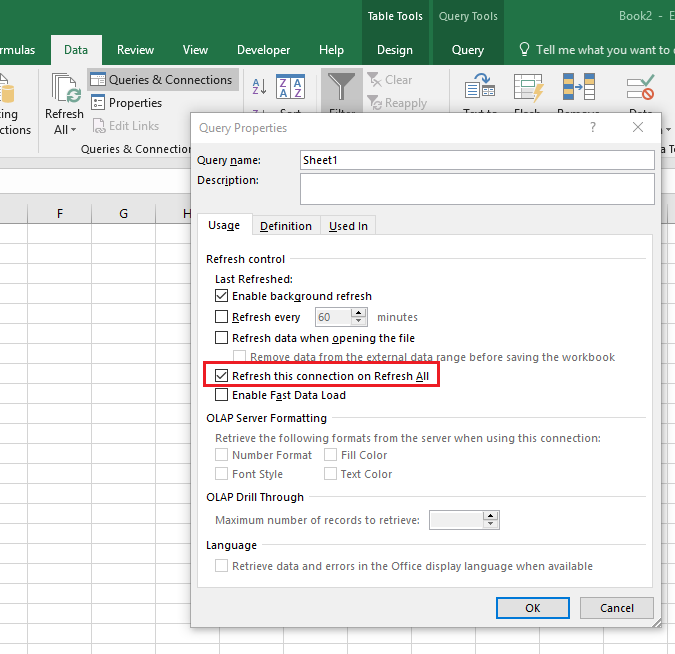Open Queries & Connections pane
Viewport: 675px width, 654px height.
tap(162, 80)
